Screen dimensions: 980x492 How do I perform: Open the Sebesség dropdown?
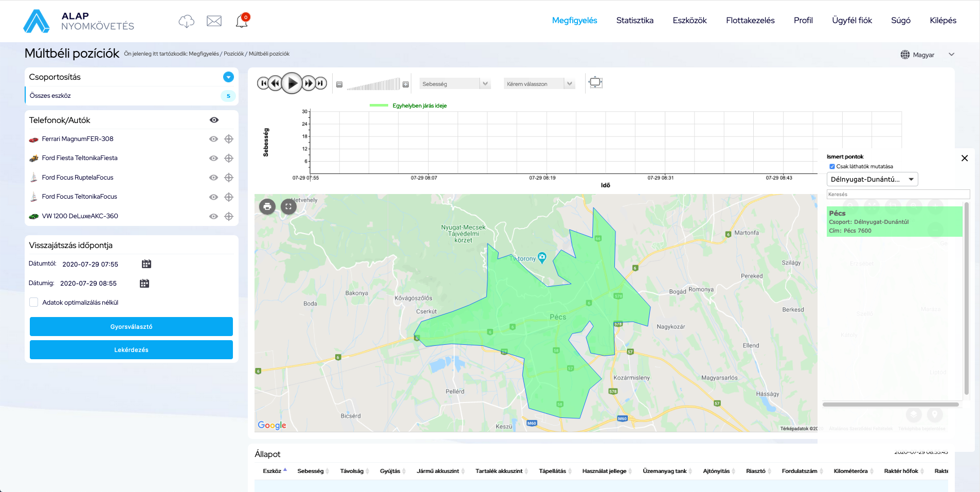455,84
